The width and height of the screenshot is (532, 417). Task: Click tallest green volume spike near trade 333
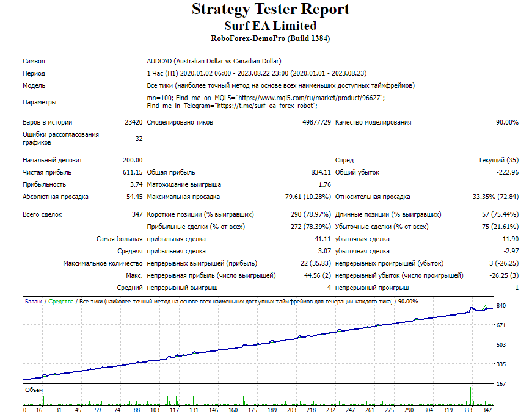[470, 395]
